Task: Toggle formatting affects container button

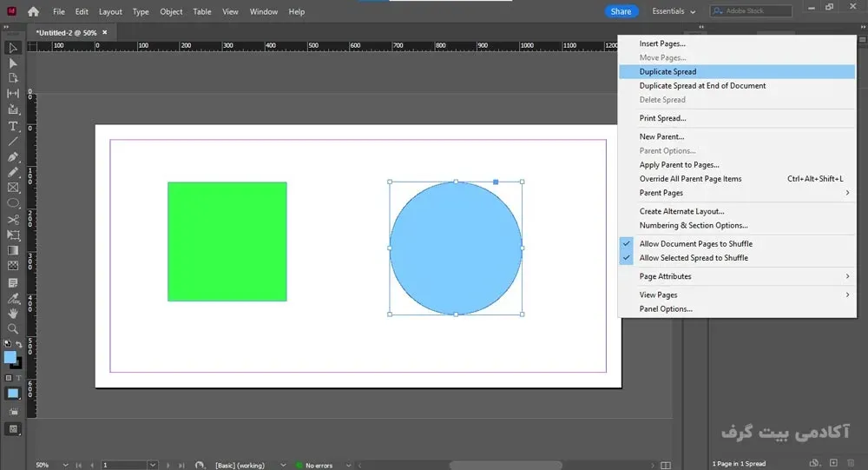Action: (x=9, y=378)
